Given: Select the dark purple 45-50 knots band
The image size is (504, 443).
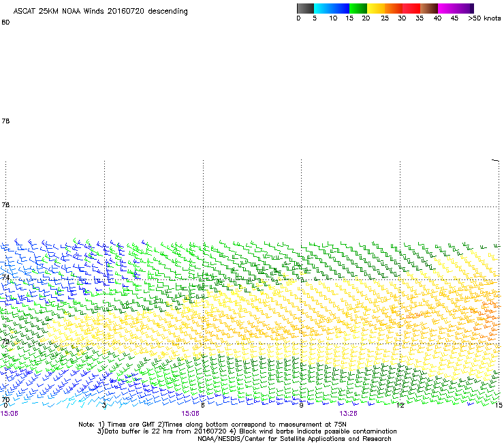Looking at the screenshot, I should pyautogui.click(x=464, y=8).
